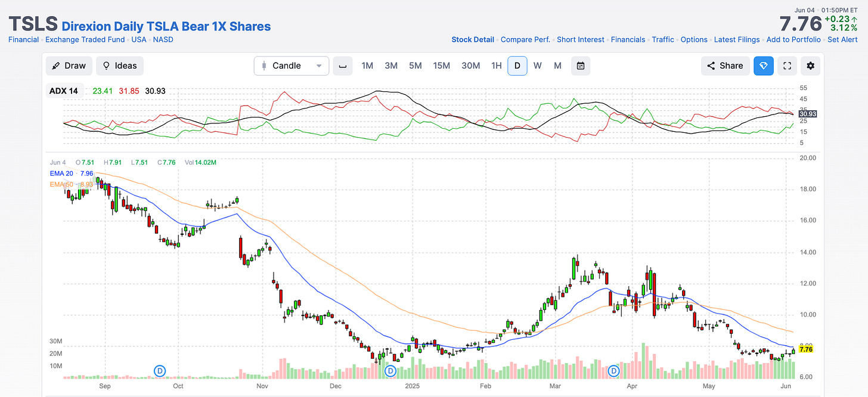Open the Traffic link
Screen dimensions: 868x397
tap(663, 39)
